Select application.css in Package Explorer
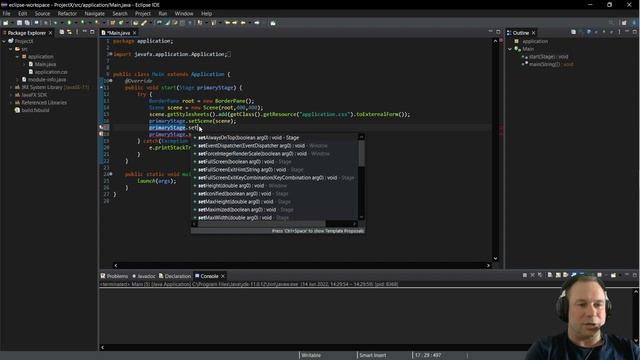 point(48,72)
